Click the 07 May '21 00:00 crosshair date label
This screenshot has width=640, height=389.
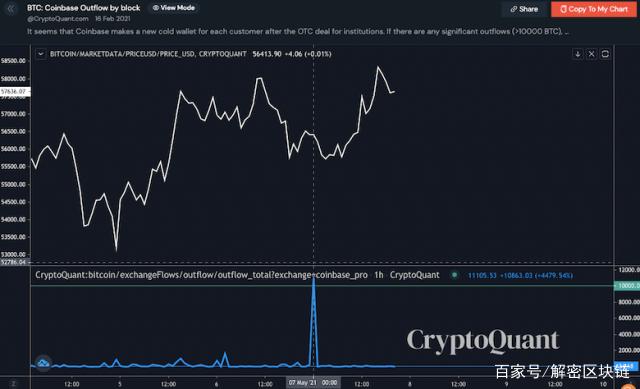[x=313, y=383]
